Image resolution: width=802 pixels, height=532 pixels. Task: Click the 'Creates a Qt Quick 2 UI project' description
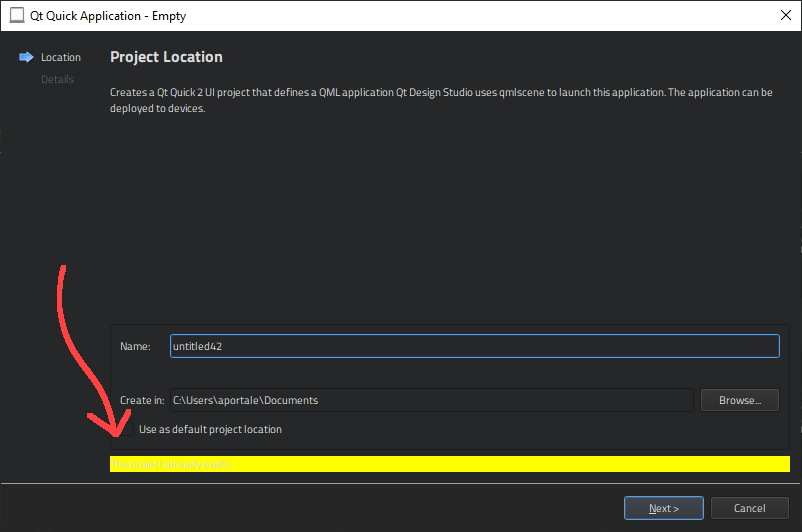click(x=441, y=100)
